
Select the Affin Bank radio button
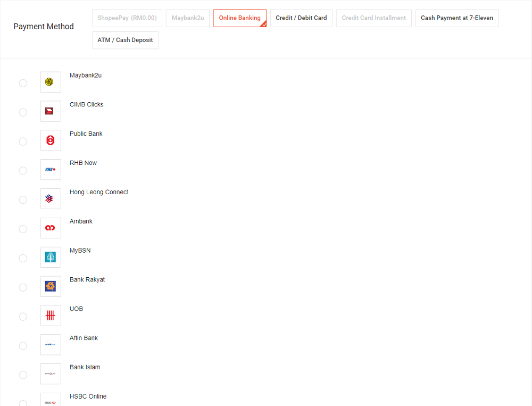coord(23,346)
